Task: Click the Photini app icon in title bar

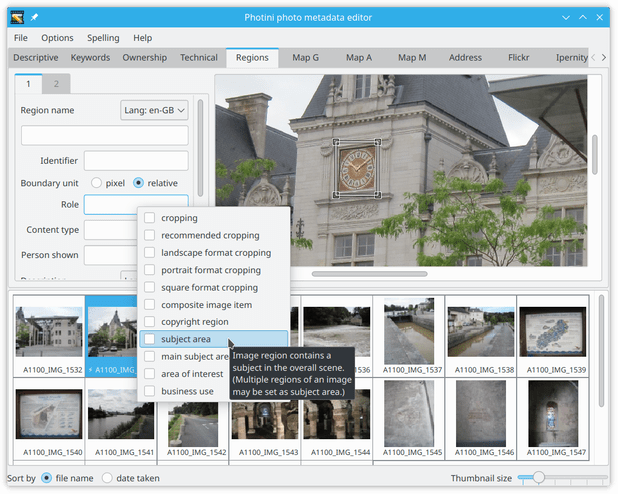Action: pyautogui.click(x=17, y=17)
